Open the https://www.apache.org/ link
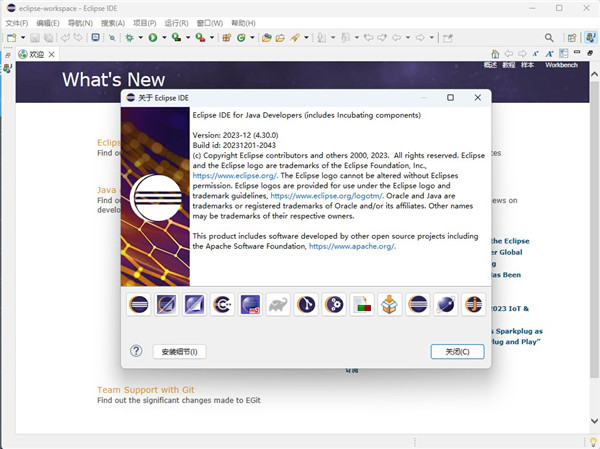This screenshot has width=600, height=449. coord(352,246)
